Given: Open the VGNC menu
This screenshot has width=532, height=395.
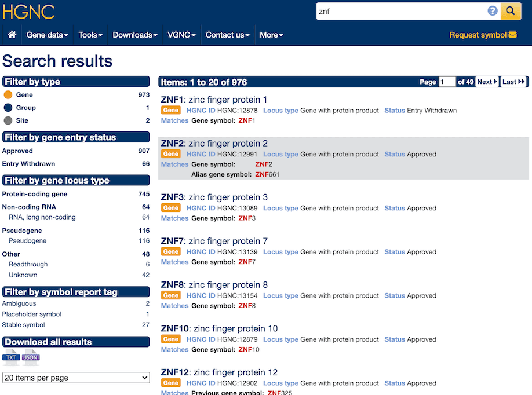Looking at the screenshot, I should (x=181, y=35).
